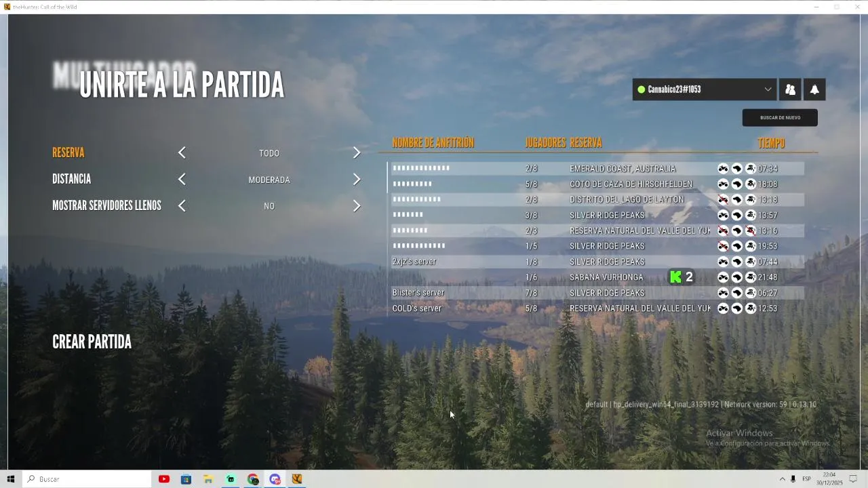Select the COLD's server row
The image size is (868, 488).
point(596,308)
